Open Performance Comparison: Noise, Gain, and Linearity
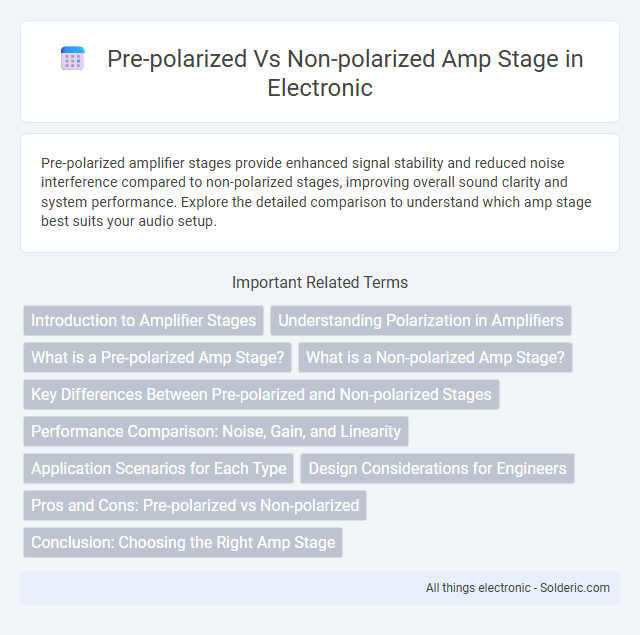 (x=216, y=431)
